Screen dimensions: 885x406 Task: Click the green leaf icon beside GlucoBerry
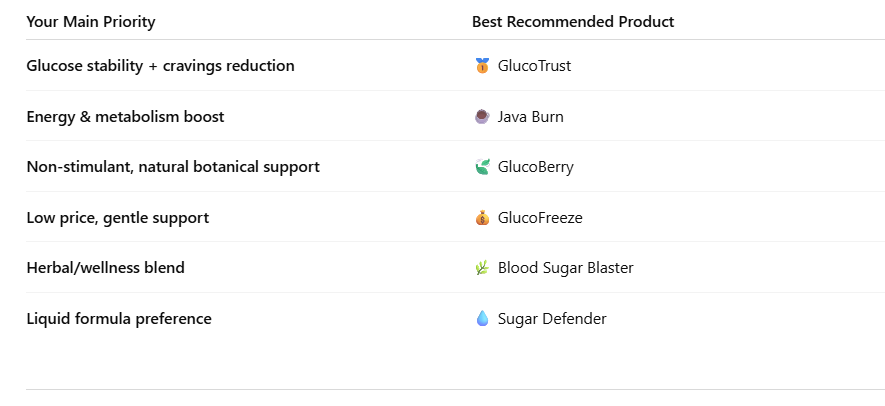point(482,167)
